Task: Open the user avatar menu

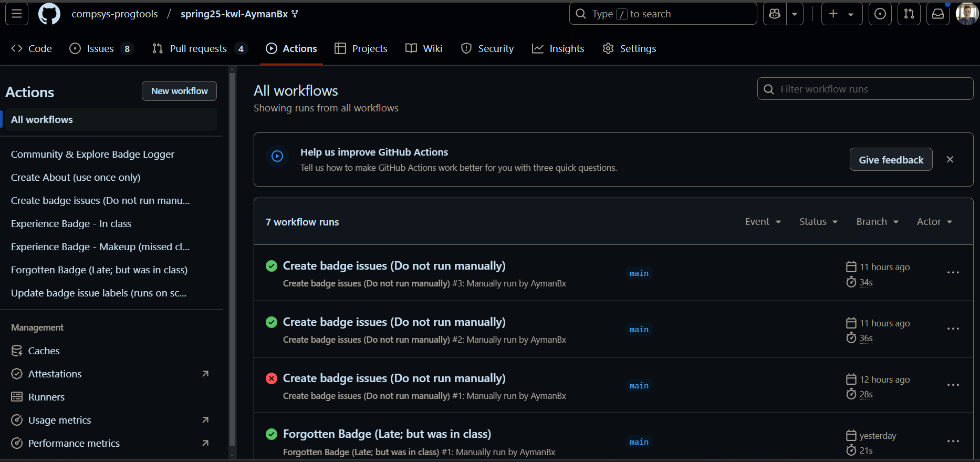Action: [x=966, y=14]
